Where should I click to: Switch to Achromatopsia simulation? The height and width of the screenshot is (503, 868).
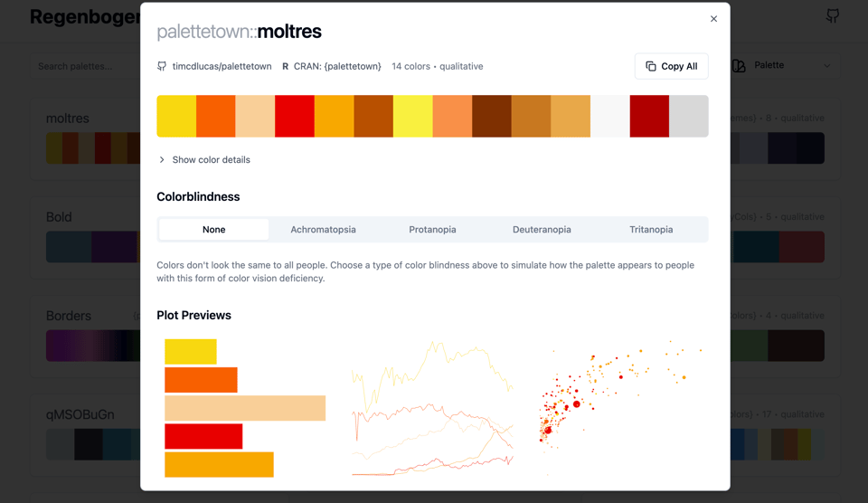[323, 230]
